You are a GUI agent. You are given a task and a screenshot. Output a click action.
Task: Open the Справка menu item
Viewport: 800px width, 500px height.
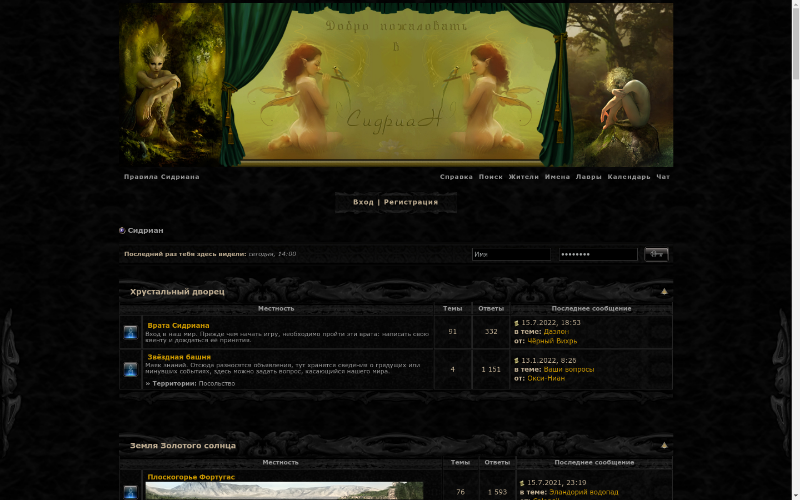tap(456, 177)
